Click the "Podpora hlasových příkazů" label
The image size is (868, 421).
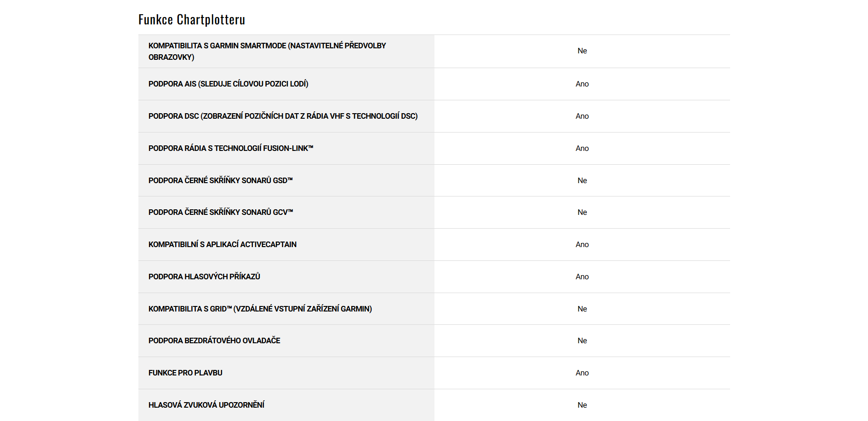[204, 277]
